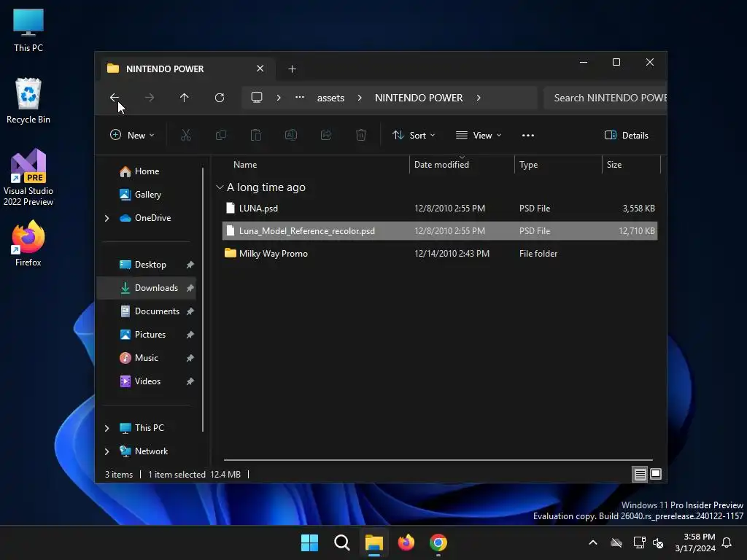This screenshot has width=747, height=560.
Task: Close the NINTENDO POWER tab
Action: pyautogui.click(x=260, y=69)
